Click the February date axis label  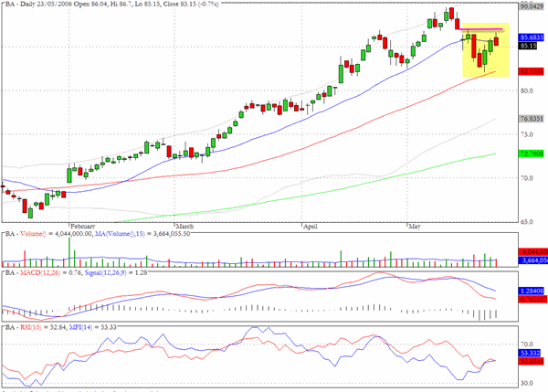coord(82,227)
